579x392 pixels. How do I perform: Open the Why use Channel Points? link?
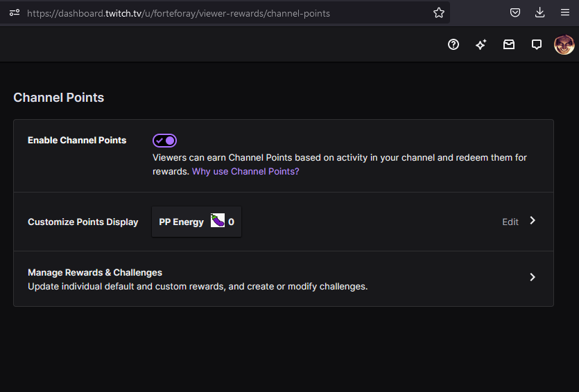245,172
